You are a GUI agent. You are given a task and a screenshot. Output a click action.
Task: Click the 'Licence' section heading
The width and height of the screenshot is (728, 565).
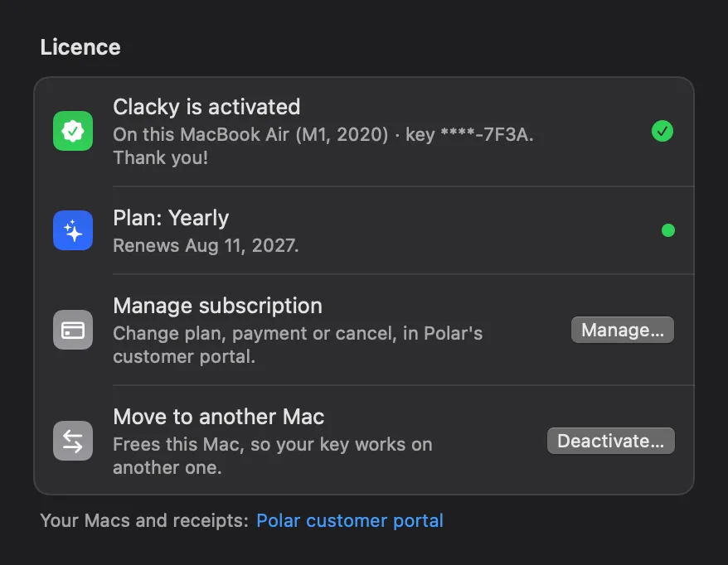point(80,47)
